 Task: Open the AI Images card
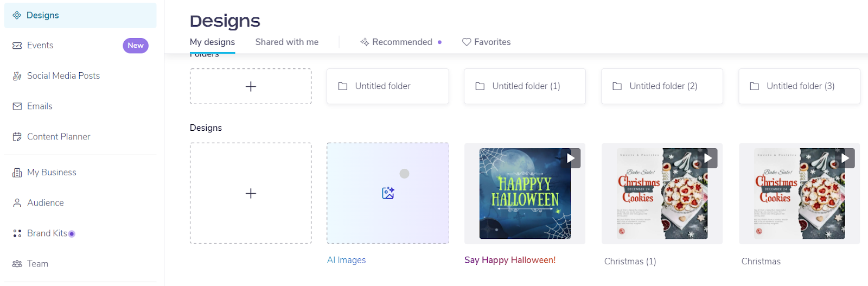(388, 193)
